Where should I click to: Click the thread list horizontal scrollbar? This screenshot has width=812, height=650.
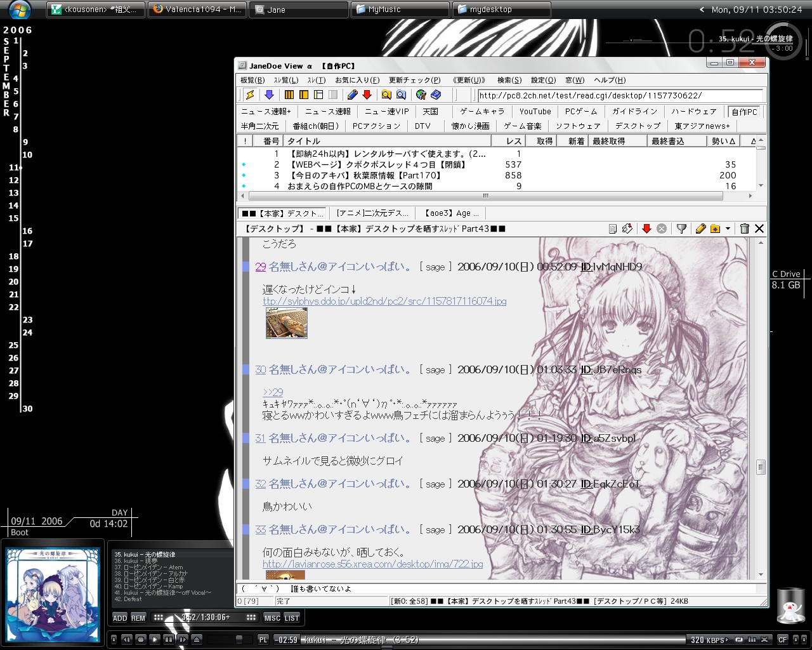pyautogui.click(x=485, y=196)
